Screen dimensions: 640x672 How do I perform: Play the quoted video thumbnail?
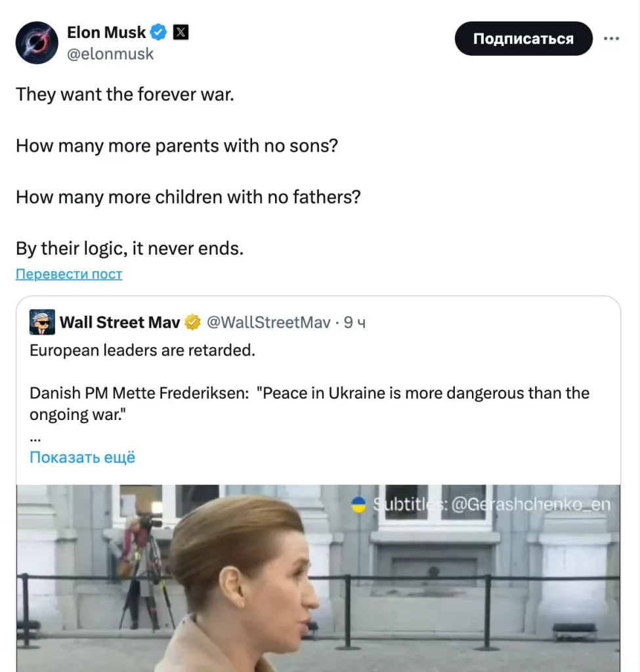pos(318,578)
